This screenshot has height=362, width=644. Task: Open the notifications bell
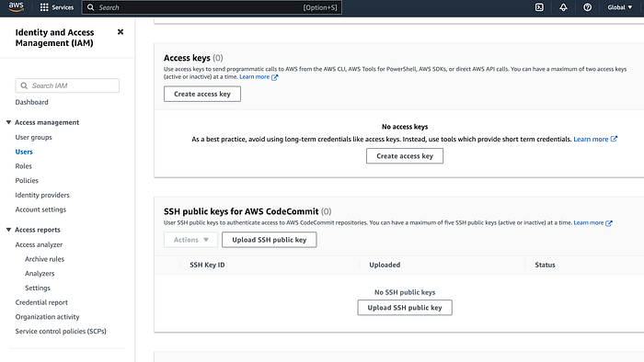(x=563, y=7)
